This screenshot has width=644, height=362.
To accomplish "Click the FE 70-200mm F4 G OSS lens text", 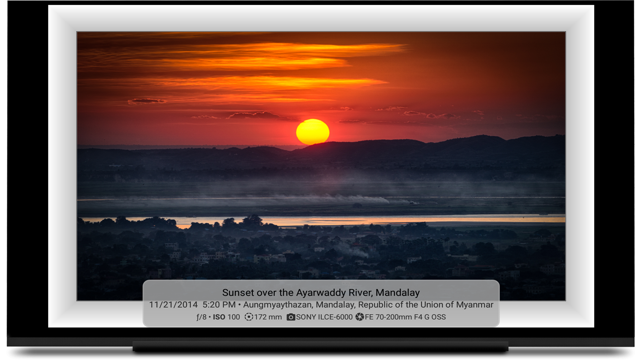I will (x=405, y=317).
